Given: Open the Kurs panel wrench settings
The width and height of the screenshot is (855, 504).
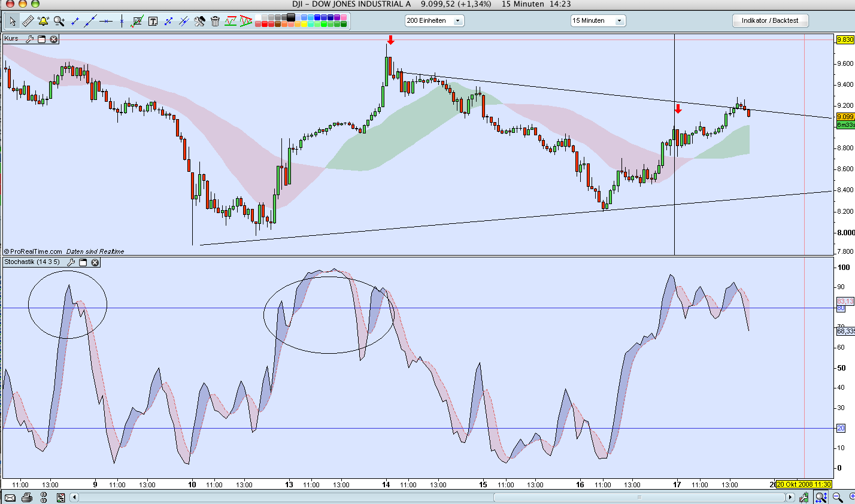Looking at the screenshot, I should point(29,39).
